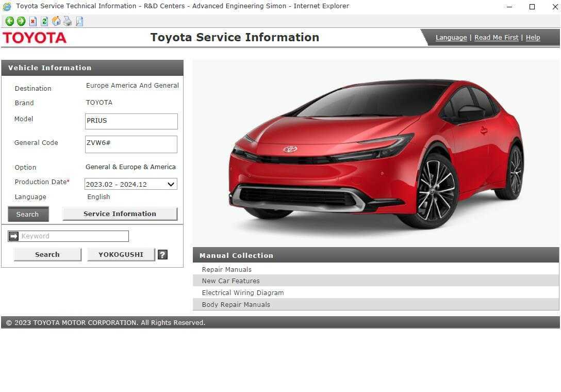
Task: Click the Print icon in toolbar
Action: pos(68,22)
